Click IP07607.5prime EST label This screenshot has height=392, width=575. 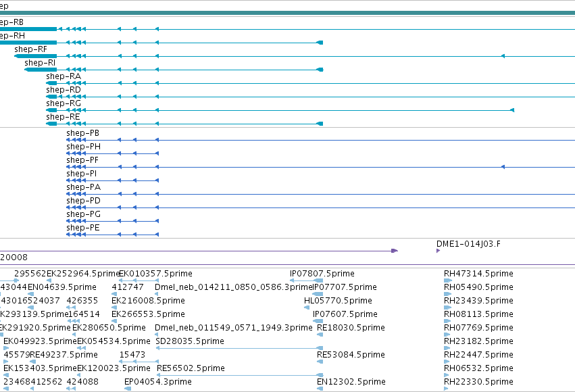tap(345, 314)
